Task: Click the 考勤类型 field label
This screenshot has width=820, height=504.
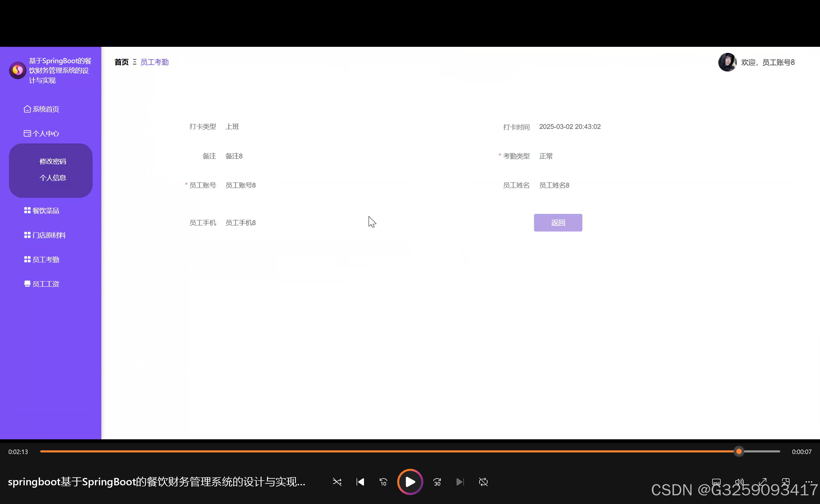Action: tap(516, 156)
